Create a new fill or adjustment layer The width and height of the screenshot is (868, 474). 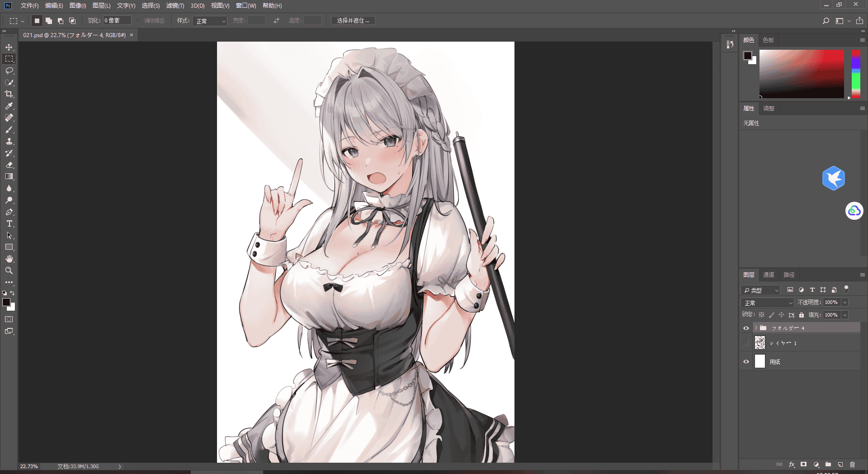[816, 465]
